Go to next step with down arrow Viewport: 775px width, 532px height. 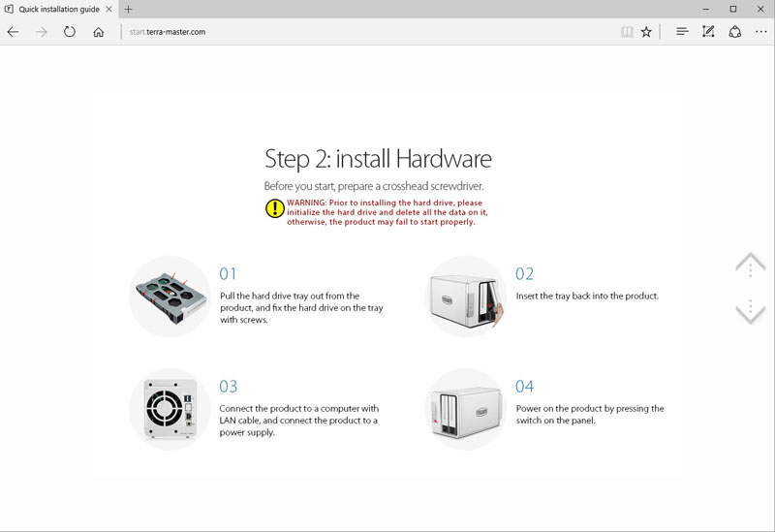point(750,311)
